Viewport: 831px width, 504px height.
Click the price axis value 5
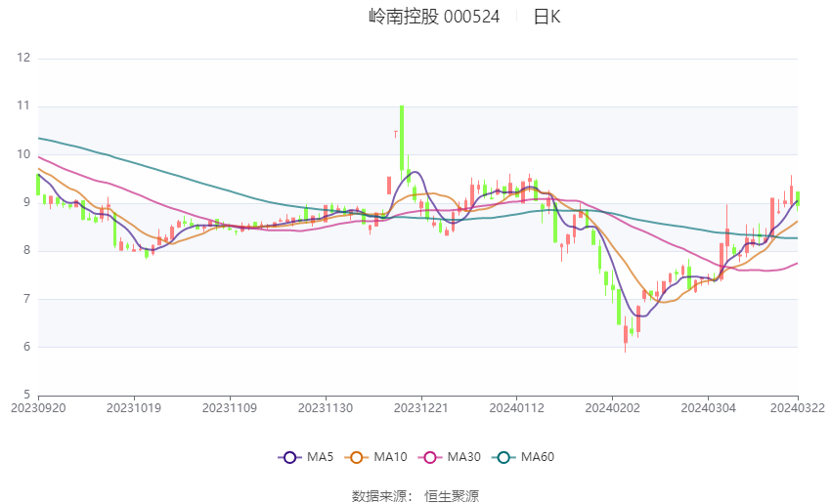click(x=26, y=395)
